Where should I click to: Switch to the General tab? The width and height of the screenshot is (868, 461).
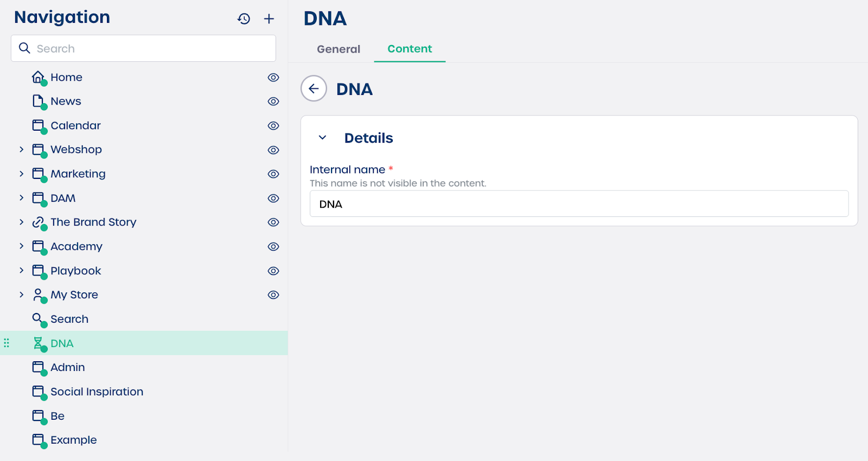pyautogui.click(x=339, y=49)
